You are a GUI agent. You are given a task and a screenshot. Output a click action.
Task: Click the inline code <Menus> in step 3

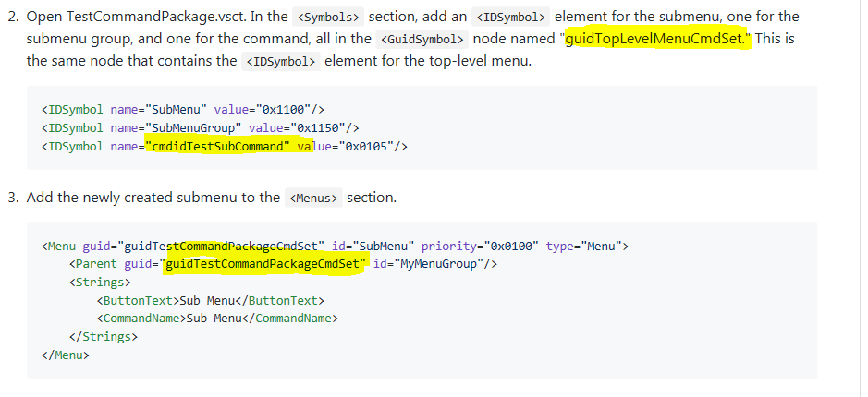click(314, 198)
